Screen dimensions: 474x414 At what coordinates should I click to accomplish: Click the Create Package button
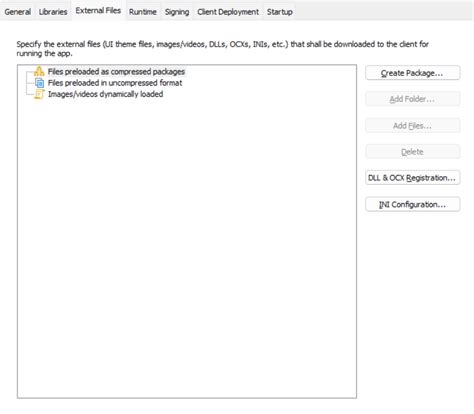tap(413, 73)
